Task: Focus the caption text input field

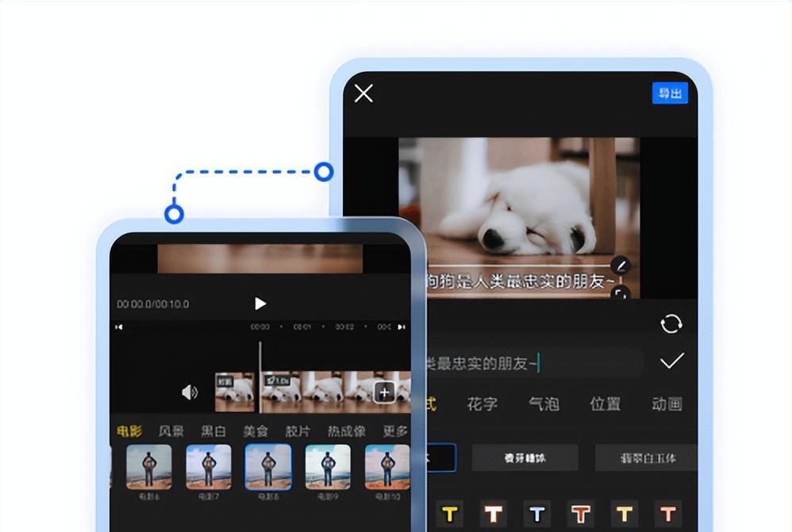Action: point(536,363)
